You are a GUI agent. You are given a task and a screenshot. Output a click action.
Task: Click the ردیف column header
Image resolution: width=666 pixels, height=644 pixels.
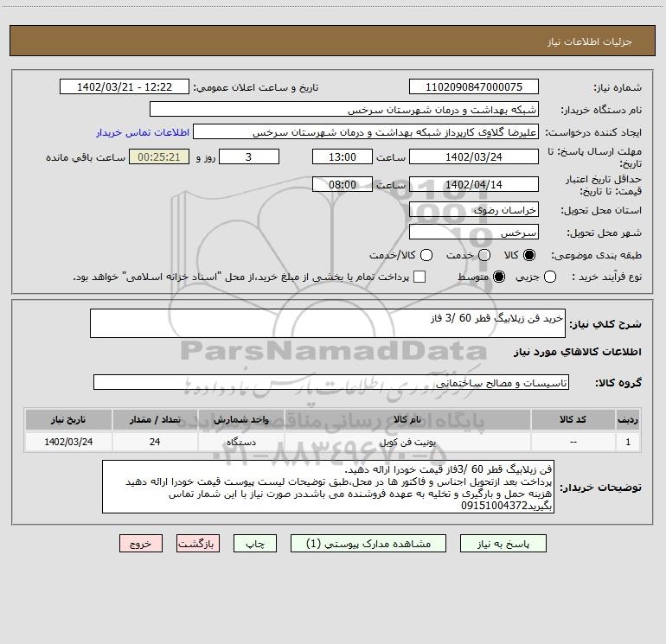pyautogui.click(x=628, y=419)
